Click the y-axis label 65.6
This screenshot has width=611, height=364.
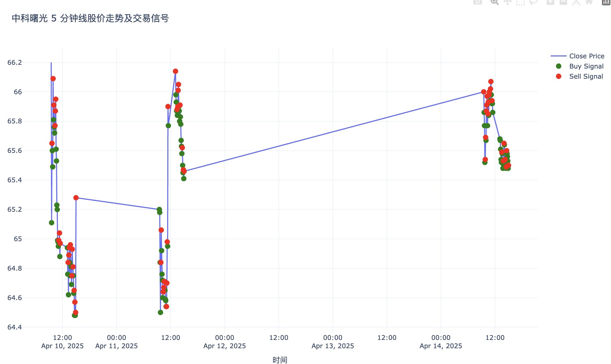pyautogui.click(x=14, y=151)
